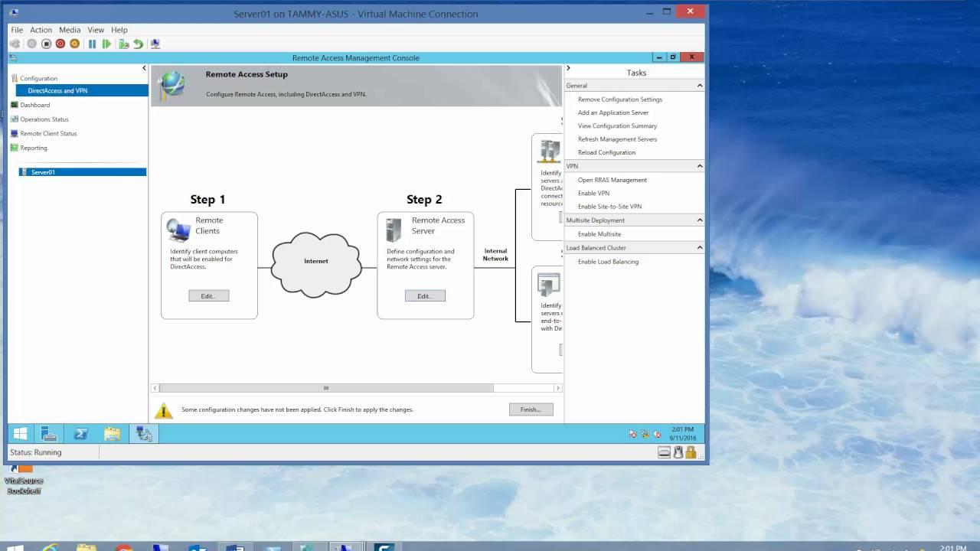Open the View menu

(96, 30)
